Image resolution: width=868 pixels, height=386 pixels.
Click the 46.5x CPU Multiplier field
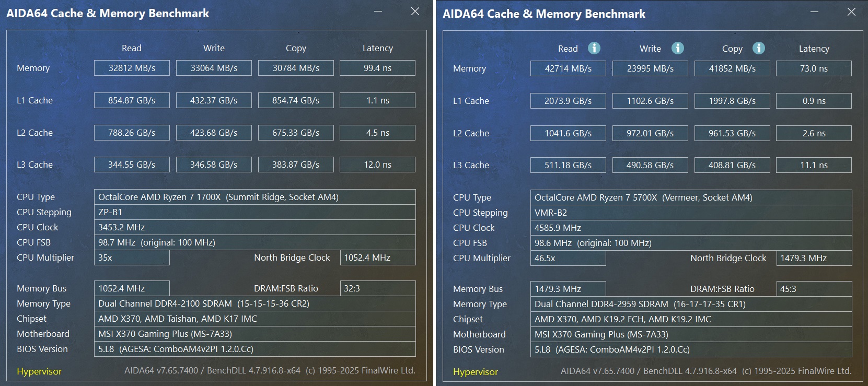click(x=568, y=258)
